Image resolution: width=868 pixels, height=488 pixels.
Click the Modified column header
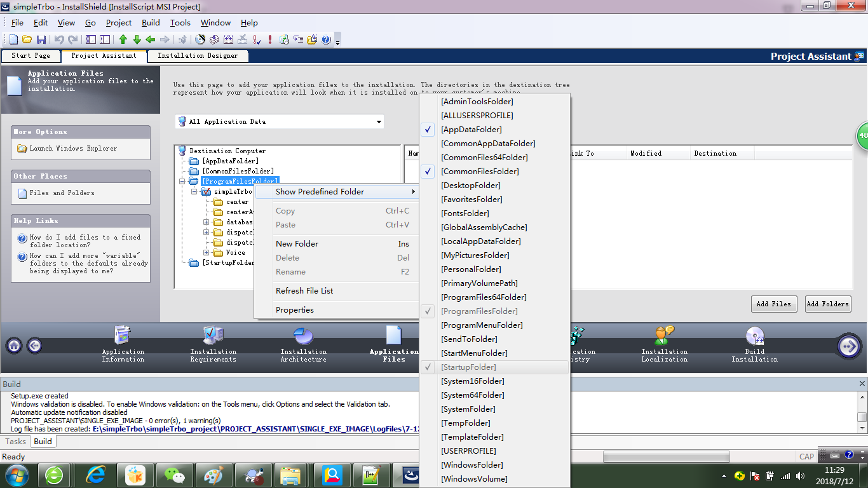click(x=658, y=153)
